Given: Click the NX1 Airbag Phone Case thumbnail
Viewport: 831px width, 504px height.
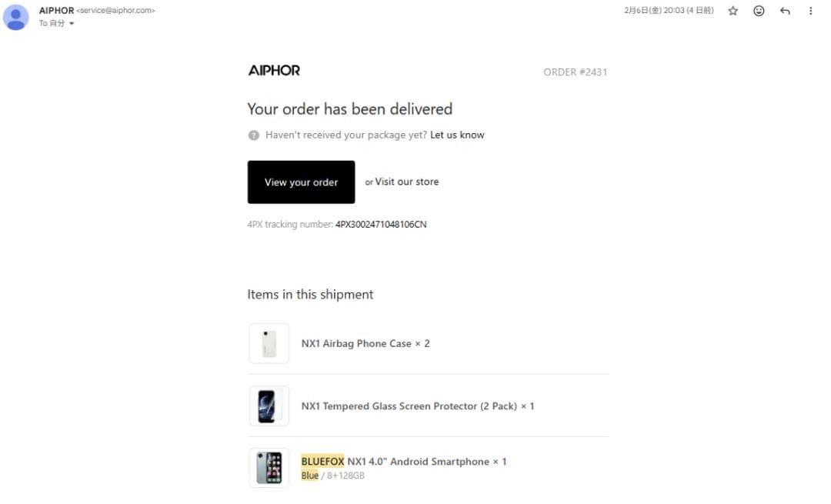Looking at the screenshot, I should (269, 343).
